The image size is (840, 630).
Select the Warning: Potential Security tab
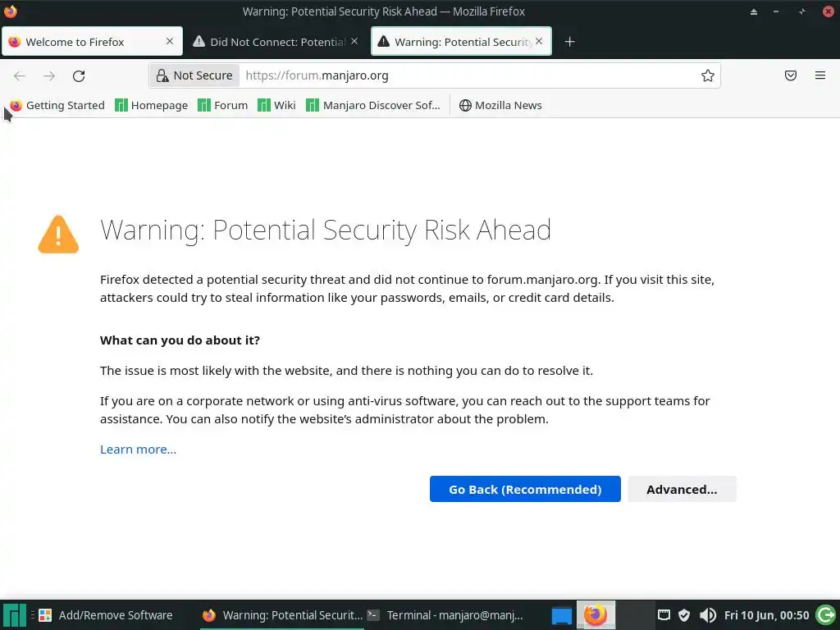click(461, 41)
